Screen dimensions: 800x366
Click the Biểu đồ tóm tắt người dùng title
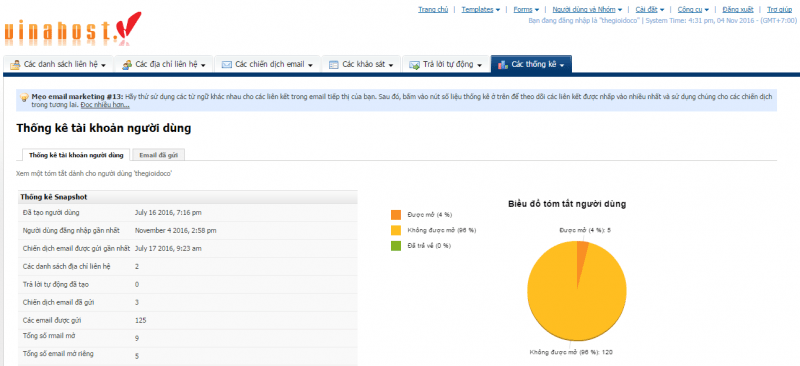pos(567,204)
